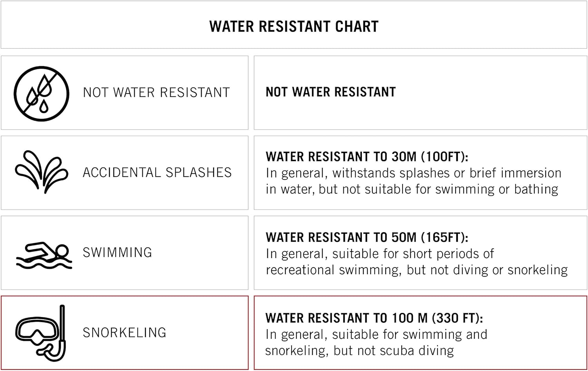
Task: Click the 'Accidental Splashes' label
Action: (157, 172)
